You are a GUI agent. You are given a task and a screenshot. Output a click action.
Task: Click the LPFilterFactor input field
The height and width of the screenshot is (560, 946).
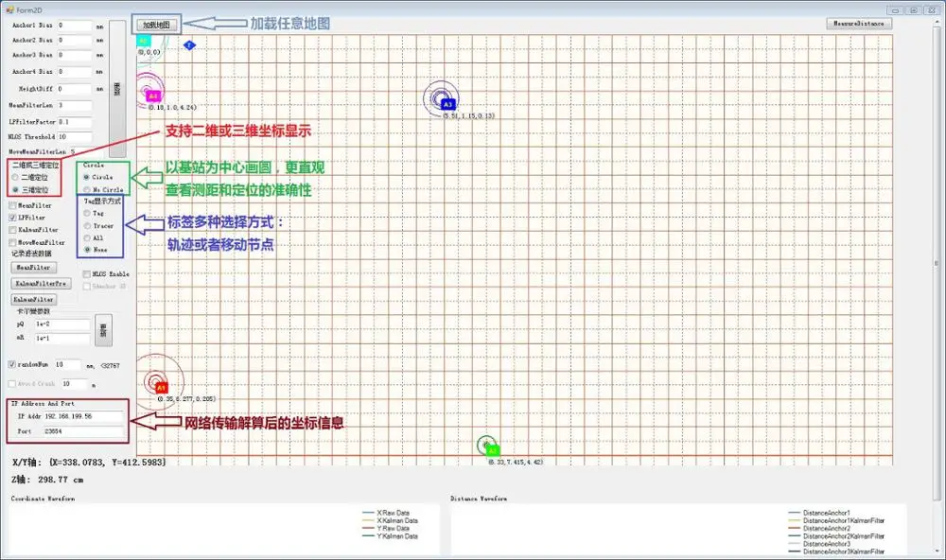[x=75, y=121]
